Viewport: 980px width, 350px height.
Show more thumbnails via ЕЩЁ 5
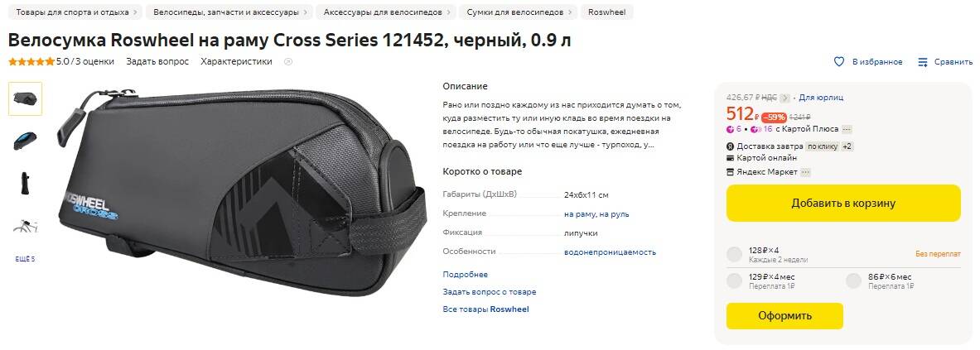point(25,259)
